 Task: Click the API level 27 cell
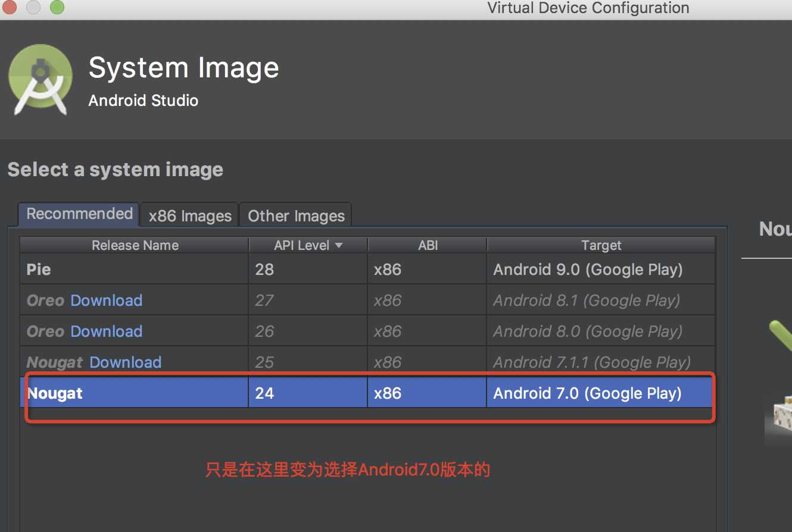[x=308, y=301]
